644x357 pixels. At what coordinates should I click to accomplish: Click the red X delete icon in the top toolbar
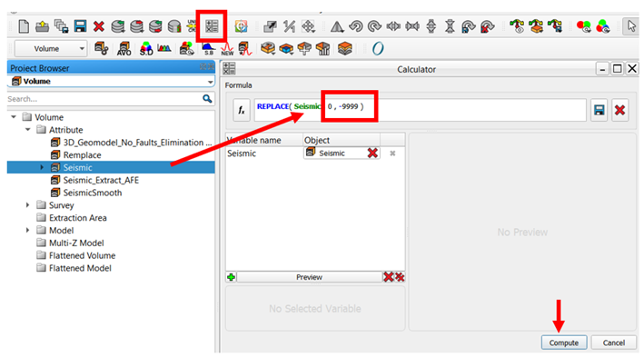pyautogui.click(x=99, y=26)
